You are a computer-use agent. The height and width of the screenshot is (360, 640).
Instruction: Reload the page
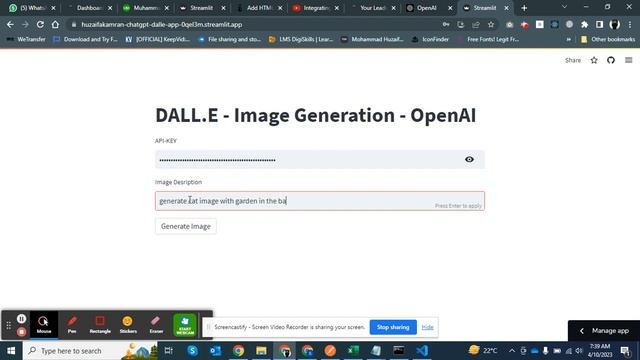[x=40, y=24]
